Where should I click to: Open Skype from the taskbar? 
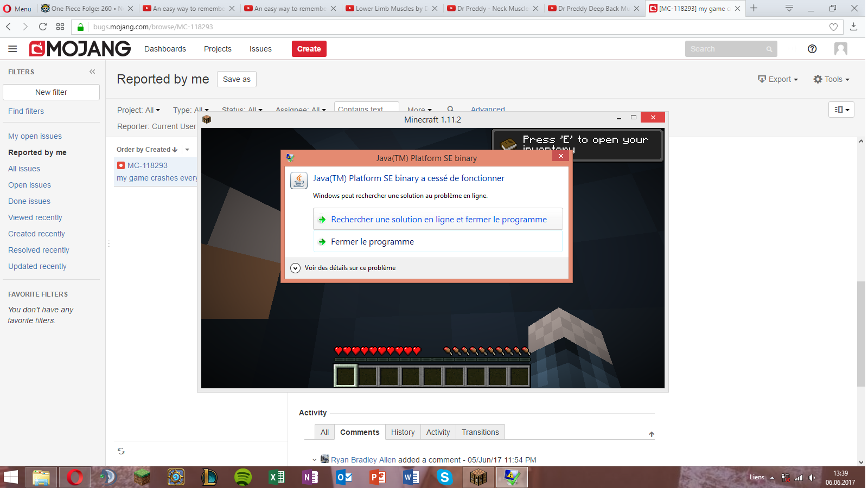pos(445,477)
